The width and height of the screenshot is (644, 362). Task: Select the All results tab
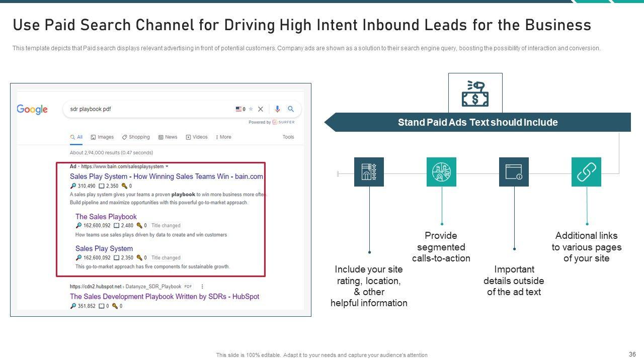76,137
